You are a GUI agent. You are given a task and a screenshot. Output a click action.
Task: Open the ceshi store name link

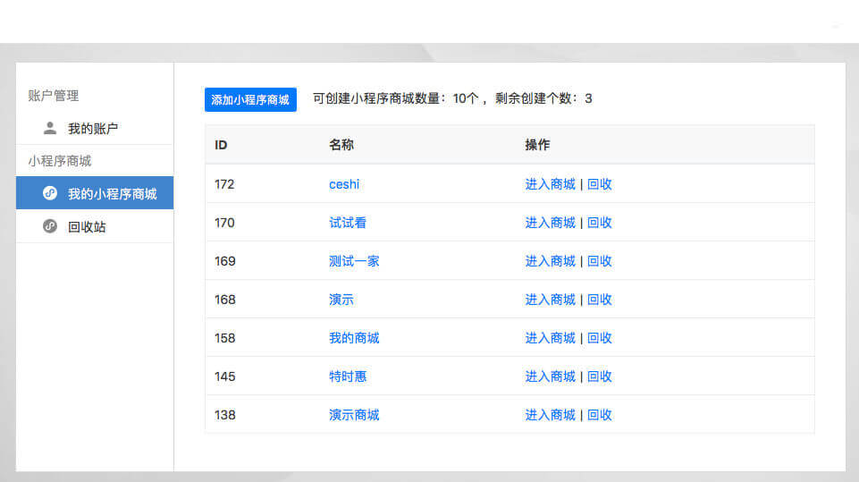[x=344, y=184]
